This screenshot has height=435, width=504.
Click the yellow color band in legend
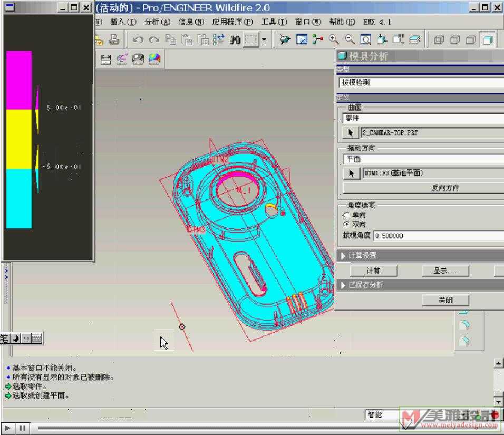19,139
